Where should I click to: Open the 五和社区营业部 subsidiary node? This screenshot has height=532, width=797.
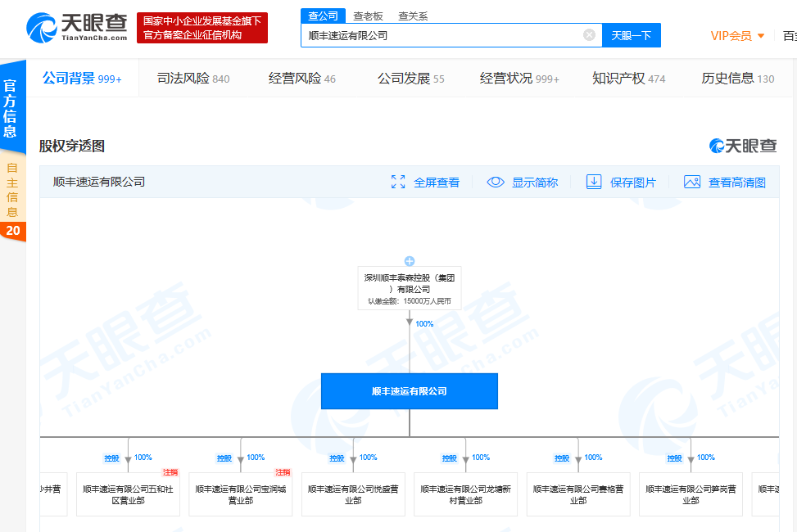(x=128, y=494)
